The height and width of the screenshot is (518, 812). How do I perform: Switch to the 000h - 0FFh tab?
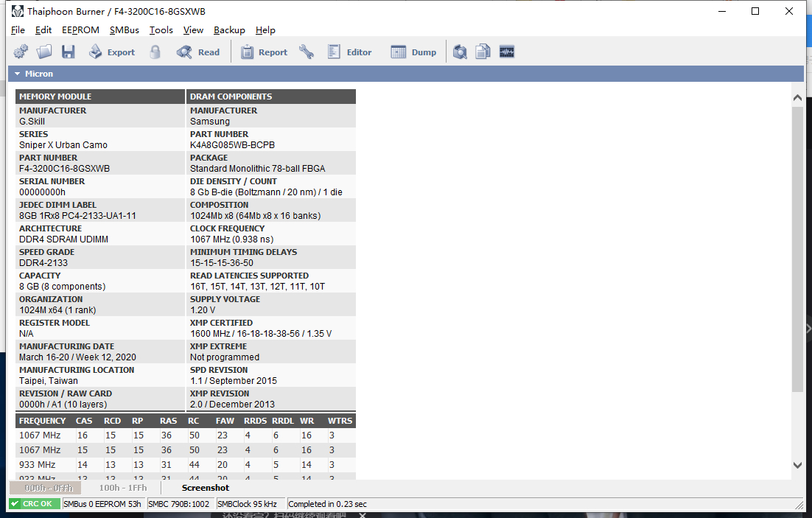pyautogui.click(x=45, y=488)
